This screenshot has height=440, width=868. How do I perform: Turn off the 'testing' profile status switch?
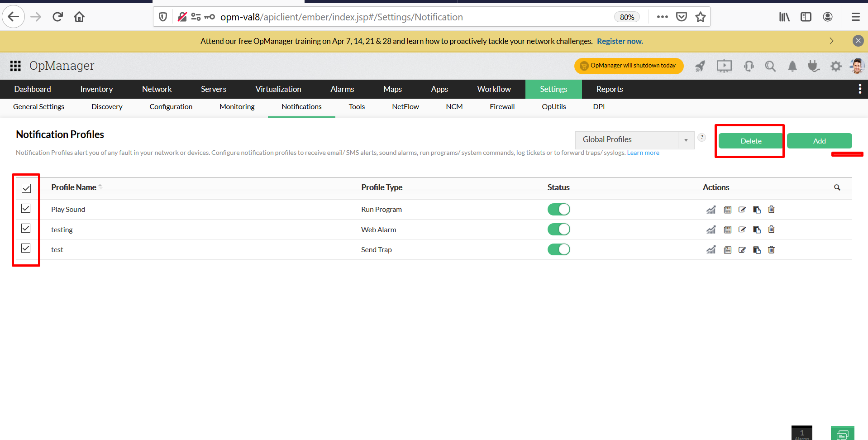pos(558,229)
